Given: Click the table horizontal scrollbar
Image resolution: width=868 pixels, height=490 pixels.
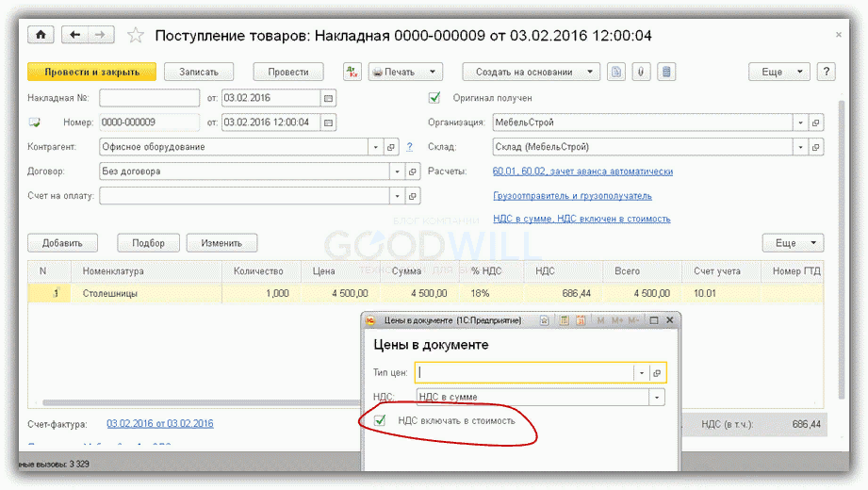Looking at the screenshot, I should pyautogui.click(x=202, y=402).
